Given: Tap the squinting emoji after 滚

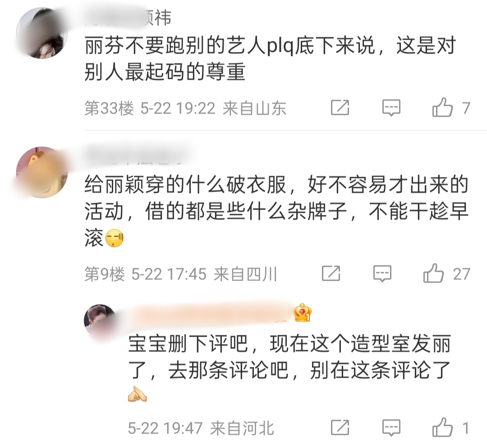Looking at the screenshot, I should 115,238.
